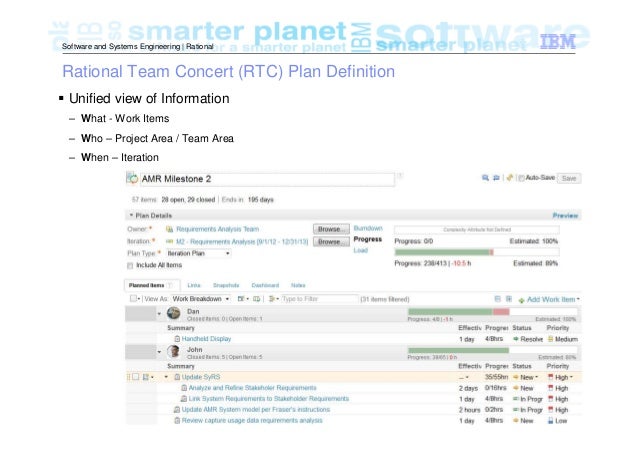
Task: Click the icon beside Update AMR System model
Action: [177, 410]
